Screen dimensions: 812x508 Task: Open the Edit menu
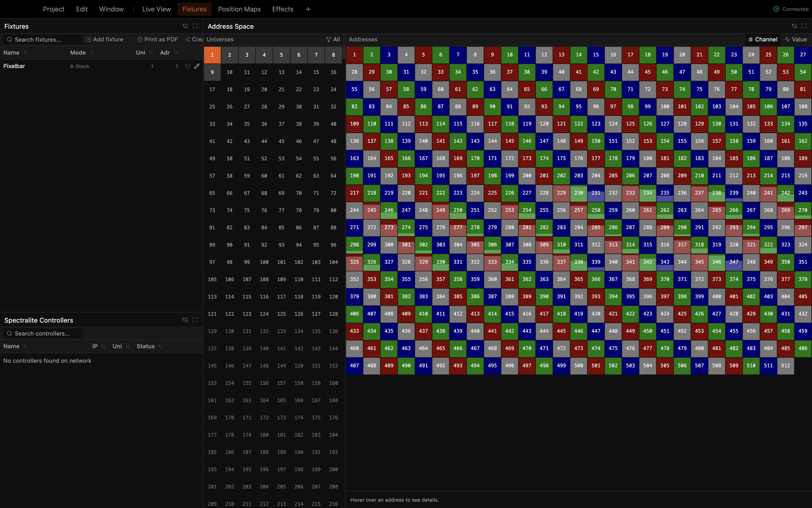(x=81, y=9)
